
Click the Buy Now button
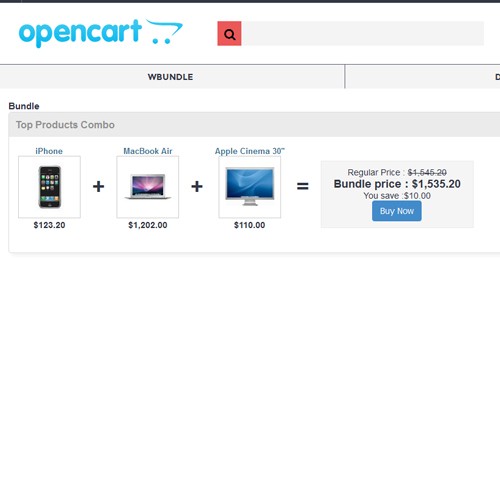click(x=397, y=211)
